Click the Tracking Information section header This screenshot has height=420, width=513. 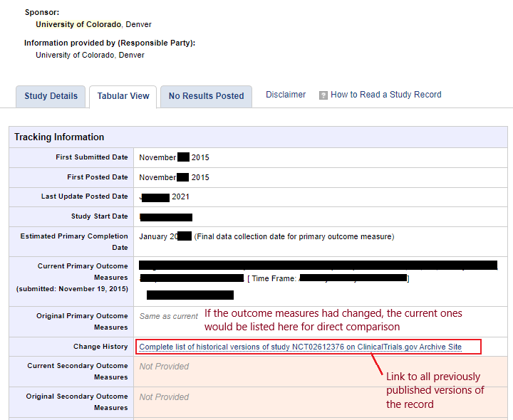tap(59, 137)
